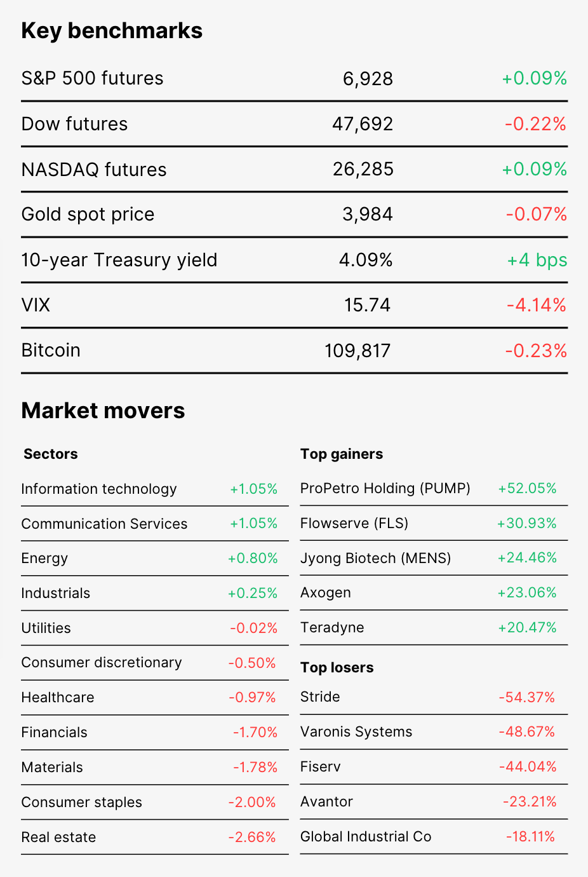Select the Top gainers header
Image resolution: width=588 pixels, height=877 pixels.
point(342,454)
